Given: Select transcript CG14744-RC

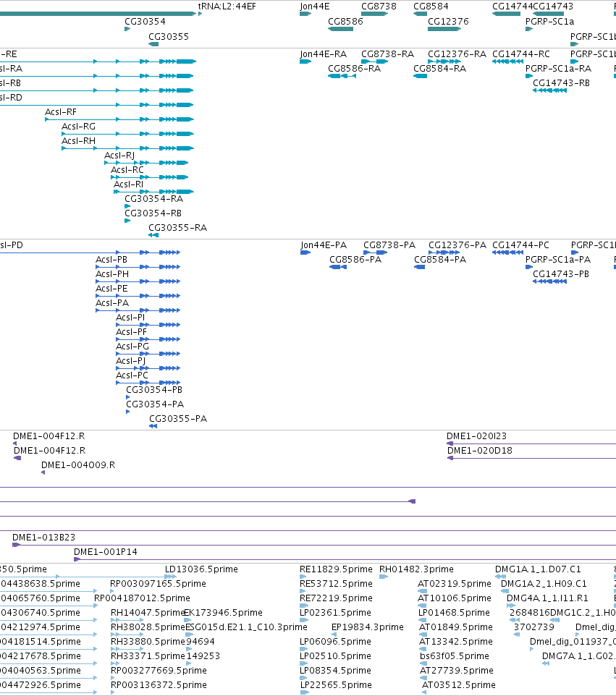Looking at the screenshot, I should (521, 54).
